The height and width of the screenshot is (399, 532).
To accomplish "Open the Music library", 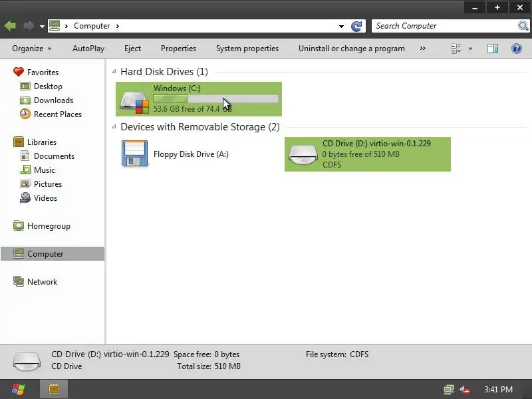I will pos(45,170).
